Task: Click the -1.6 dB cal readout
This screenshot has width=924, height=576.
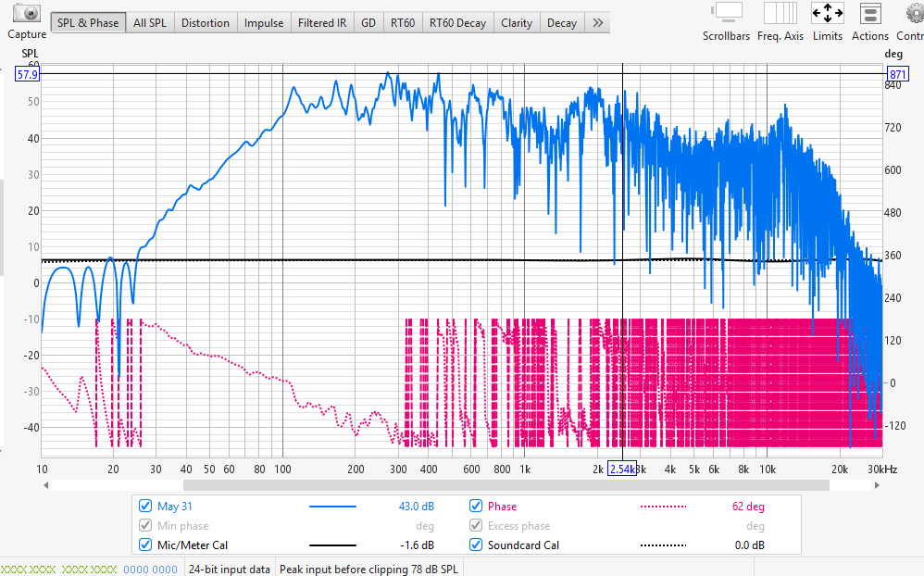Action: click(418, 545)
